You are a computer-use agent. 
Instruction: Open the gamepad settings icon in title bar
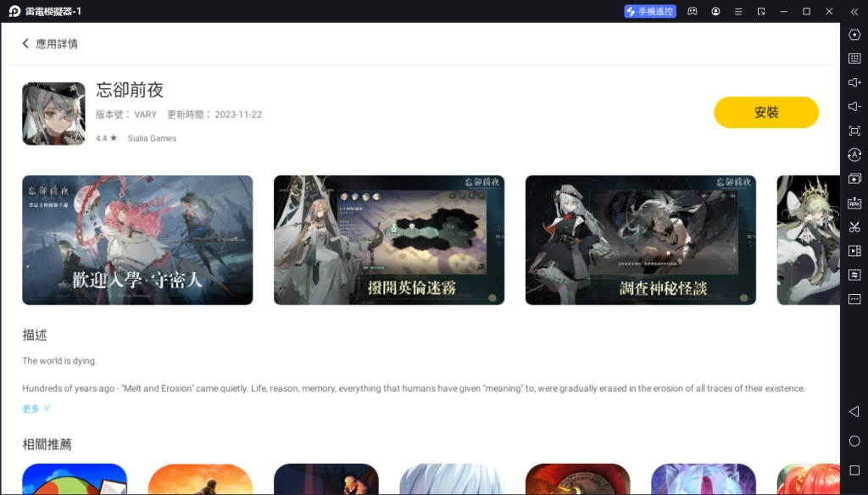point(692,11)
